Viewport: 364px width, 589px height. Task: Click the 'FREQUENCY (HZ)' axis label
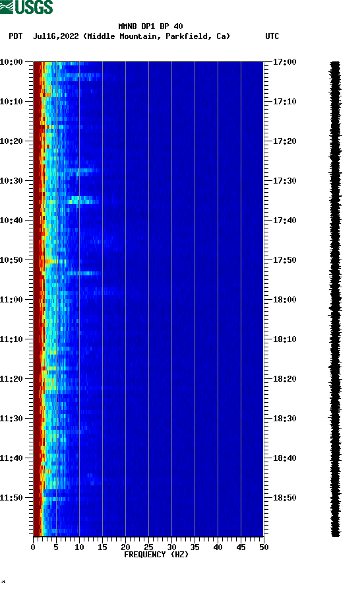point(156,555)
